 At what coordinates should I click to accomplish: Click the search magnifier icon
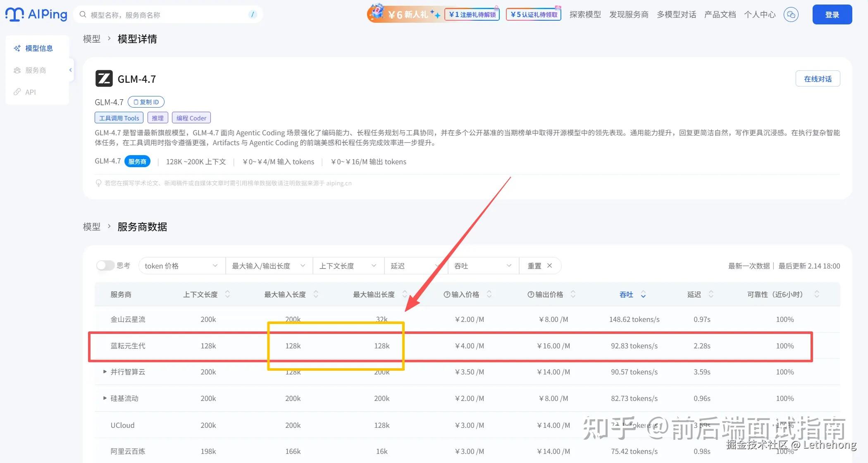pyautogui.click(x=82, y=14)
